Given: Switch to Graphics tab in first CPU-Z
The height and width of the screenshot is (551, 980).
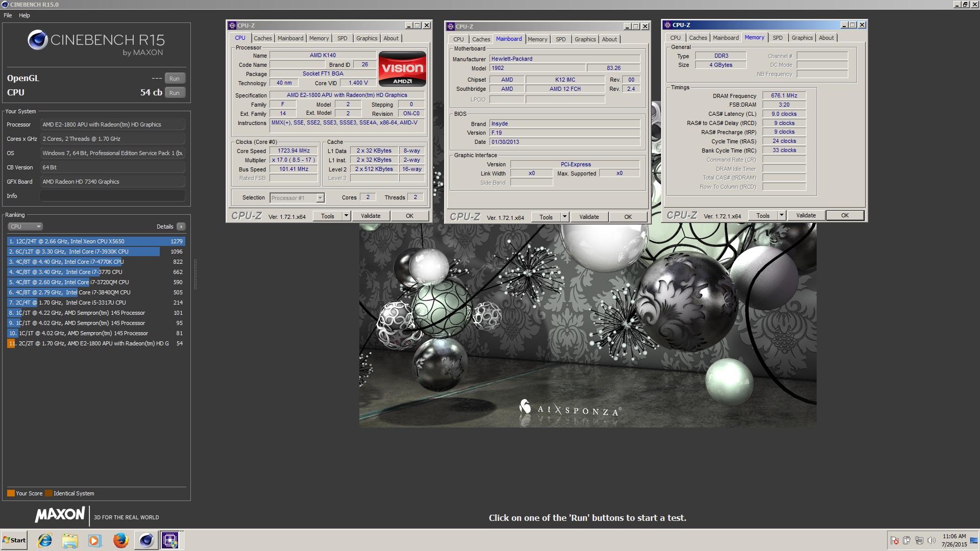Looking at the screenshot, I should point(366,38).
